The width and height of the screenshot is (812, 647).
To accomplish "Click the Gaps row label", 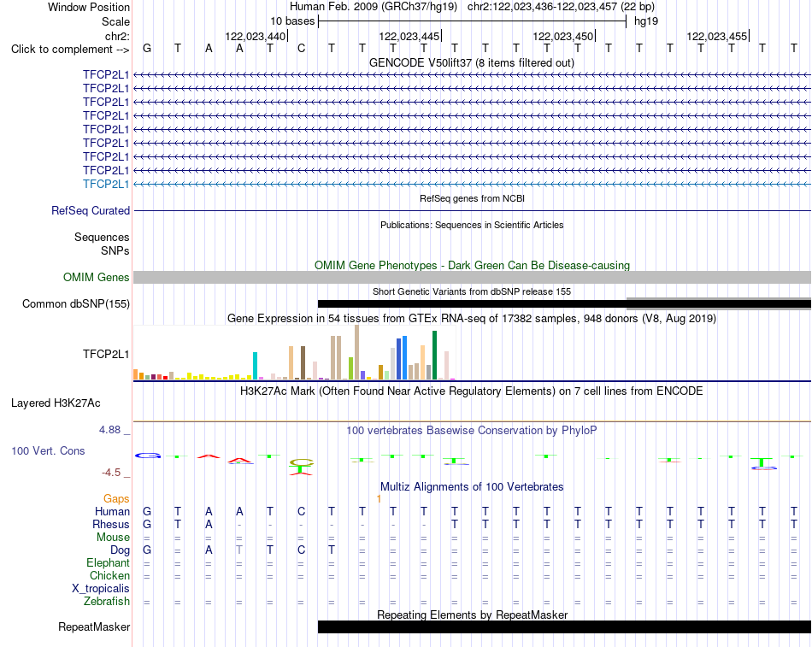I will coord(116,498).
